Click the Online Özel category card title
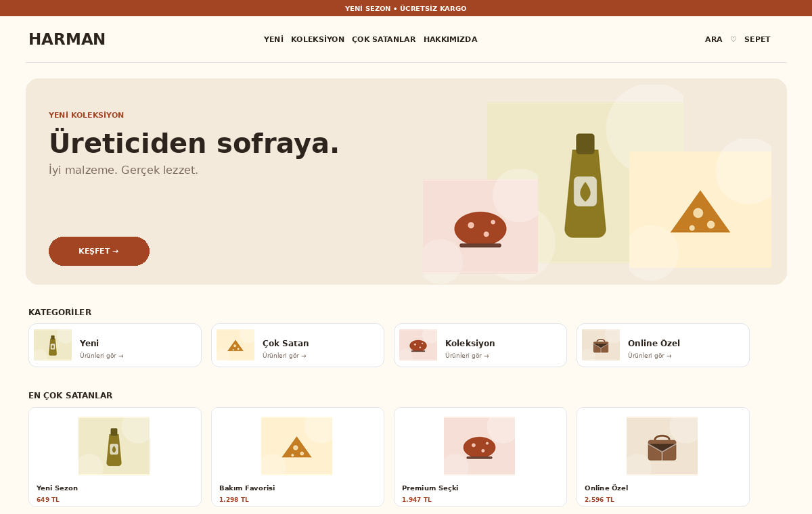Image resolution: width=812 pixels, height=514 pixels. [x=654, y=344]
